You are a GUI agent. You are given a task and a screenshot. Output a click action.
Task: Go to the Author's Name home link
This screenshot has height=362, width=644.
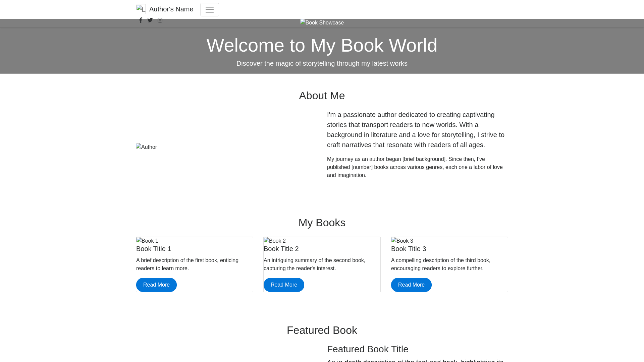click(171, 9)
